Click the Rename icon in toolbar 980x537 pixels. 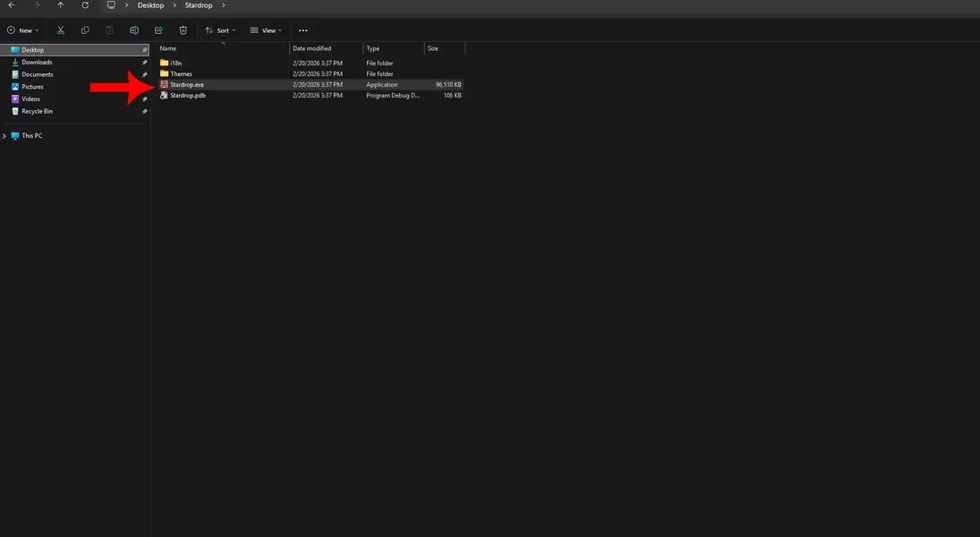click(x=134, y=30)
